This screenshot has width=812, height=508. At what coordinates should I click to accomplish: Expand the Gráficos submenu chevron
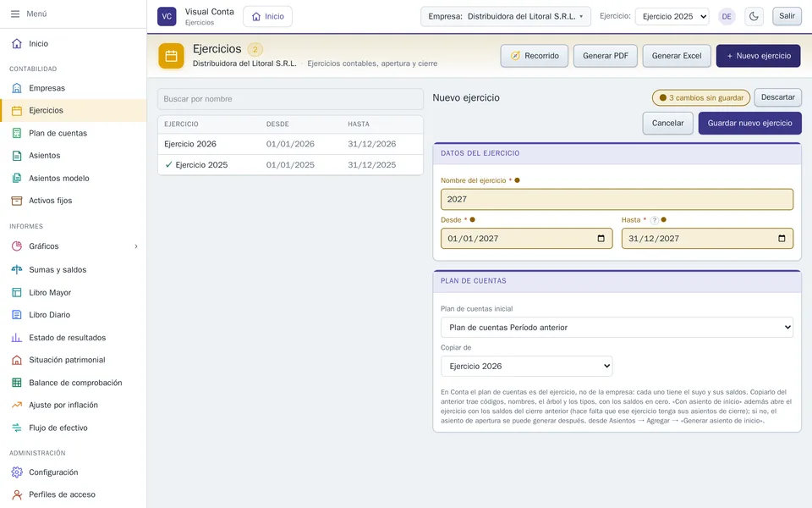click(x=136, y=246)
